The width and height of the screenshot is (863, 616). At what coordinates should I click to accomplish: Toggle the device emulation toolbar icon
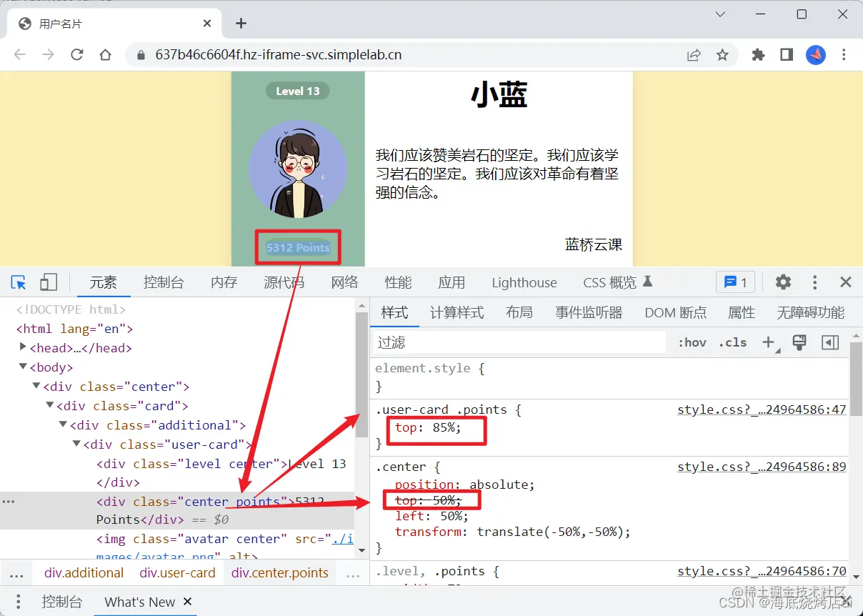48,282
